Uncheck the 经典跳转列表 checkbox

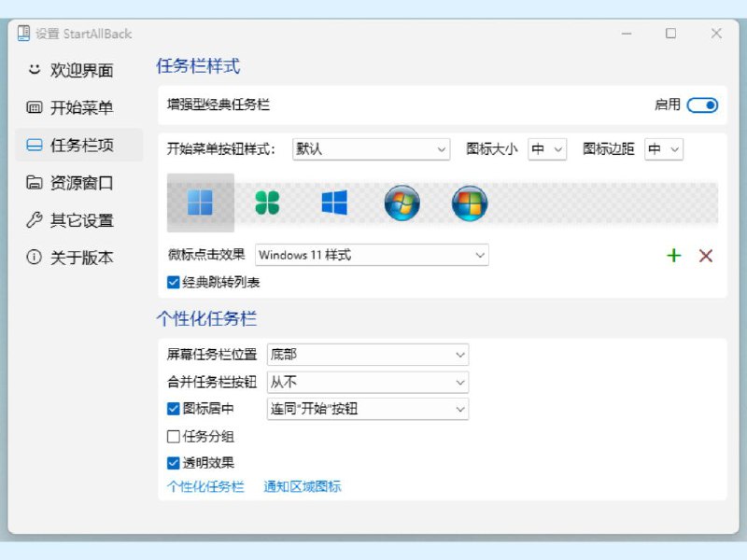pyautogui.click(x=174, y=283)
